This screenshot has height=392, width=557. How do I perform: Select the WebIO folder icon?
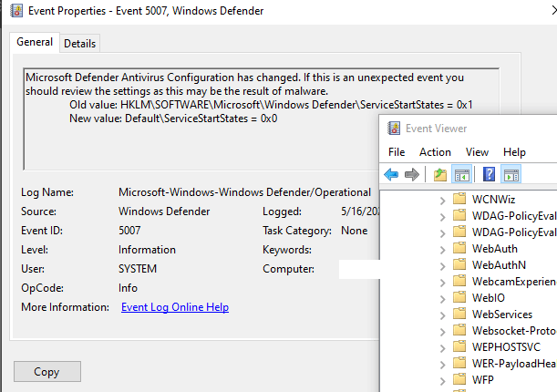tap(459, 297)
